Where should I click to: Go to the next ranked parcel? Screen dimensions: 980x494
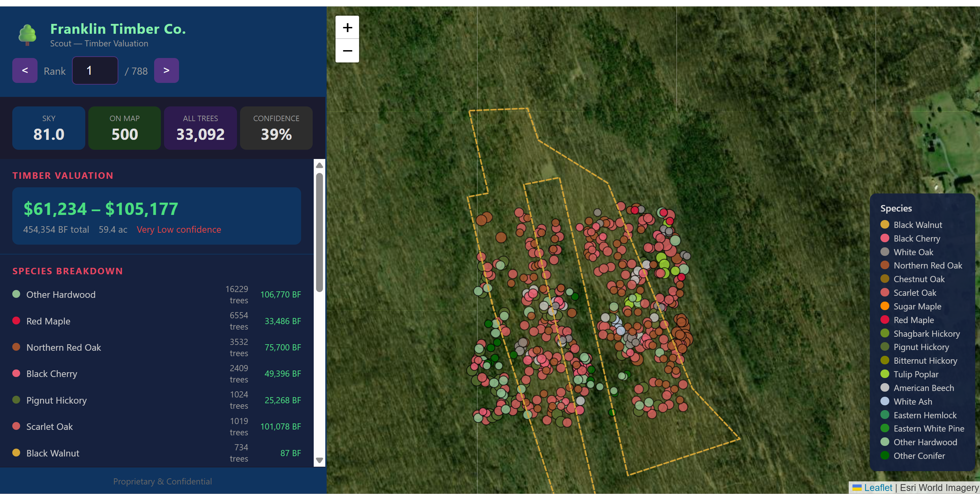166,70
